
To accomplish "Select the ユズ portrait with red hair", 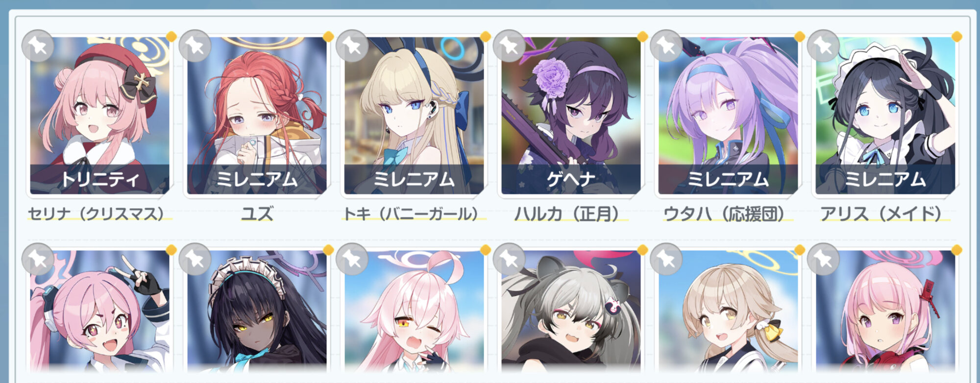I will (257, 116).
